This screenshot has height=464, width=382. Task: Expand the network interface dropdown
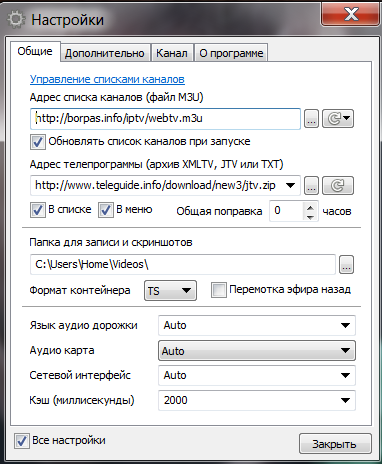point(257,375)
